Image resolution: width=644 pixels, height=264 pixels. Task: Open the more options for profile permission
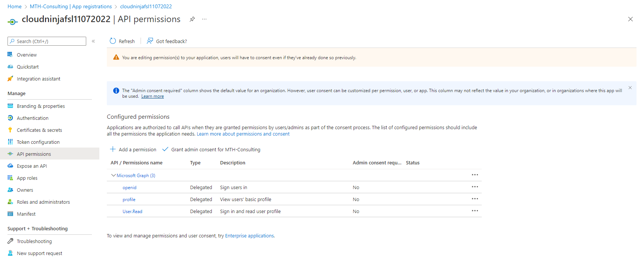tap(475, 199)
